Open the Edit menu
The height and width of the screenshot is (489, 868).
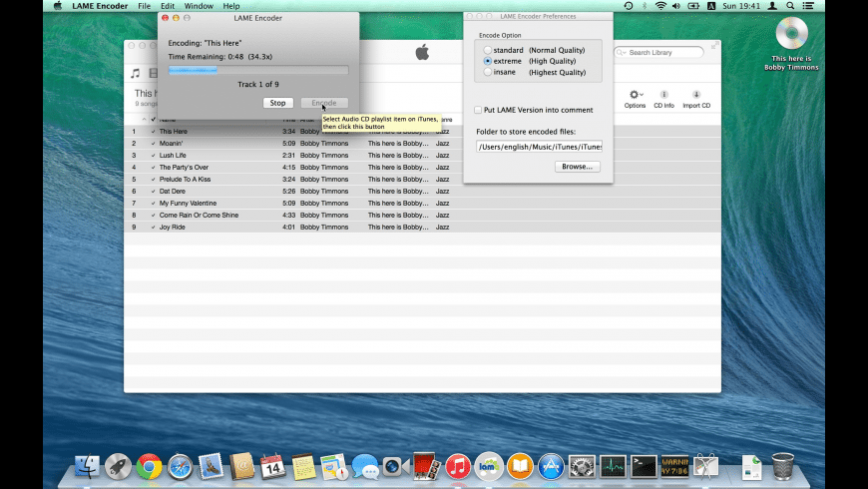point(168,6)
